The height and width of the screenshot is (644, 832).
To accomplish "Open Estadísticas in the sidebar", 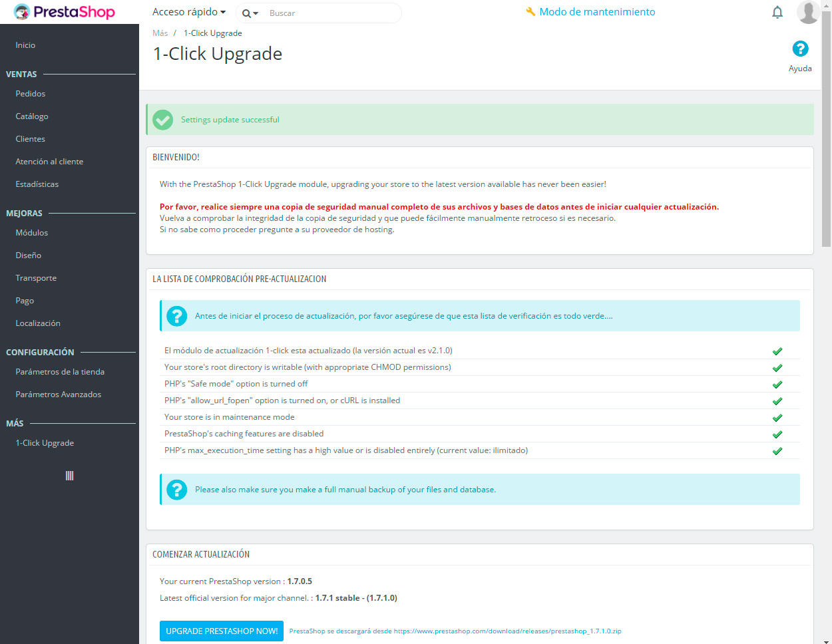I will point(37,184).
